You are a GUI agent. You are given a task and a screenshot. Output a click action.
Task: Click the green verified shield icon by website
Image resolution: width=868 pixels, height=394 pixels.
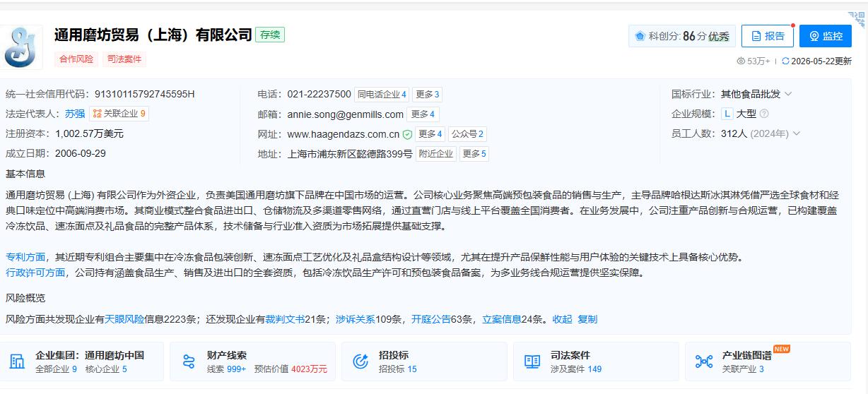[x=407, y=134]
